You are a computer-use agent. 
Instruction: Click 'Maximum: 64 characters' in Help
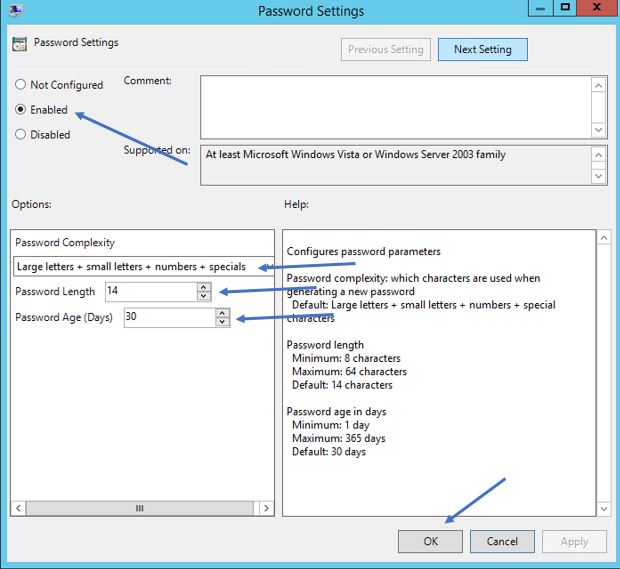349,371
